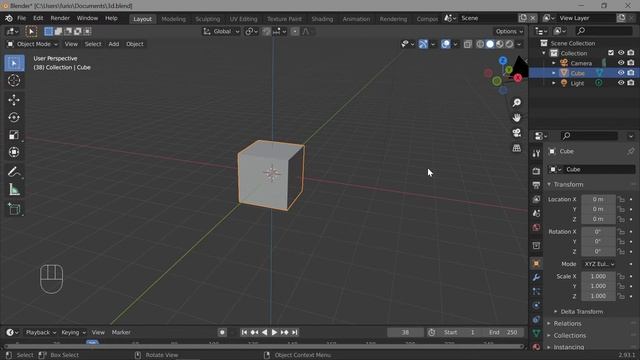Image resolution: width=640 pixels, height=360 pixels.
Task: Play the animation forward
Action: point(274,332)
